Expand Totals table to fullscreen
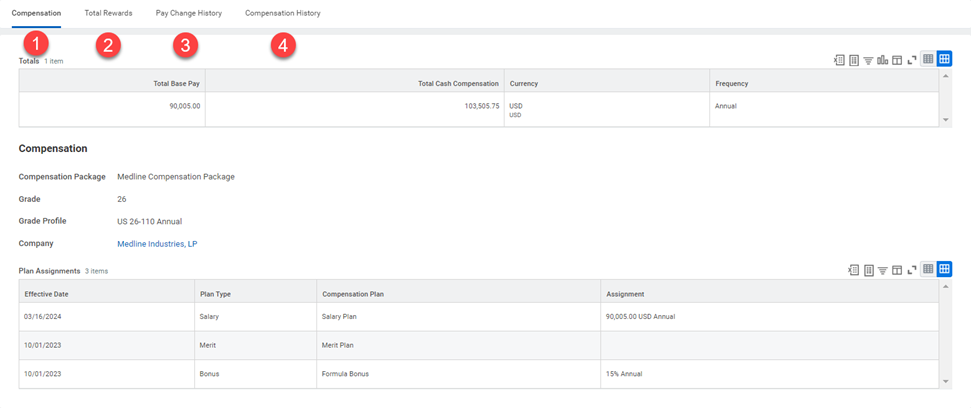971x408 pixels. [x=912, y=60]
